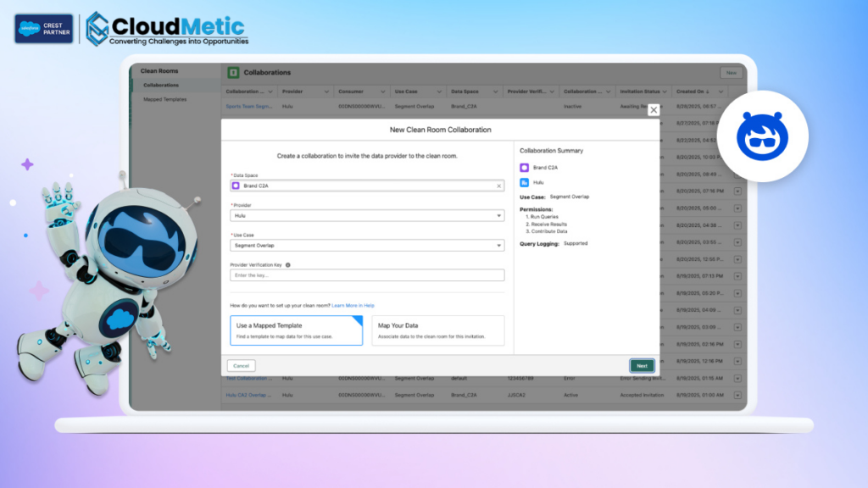Click the Cancel button
Screen dimensions: 868x488
coord(241,366)
